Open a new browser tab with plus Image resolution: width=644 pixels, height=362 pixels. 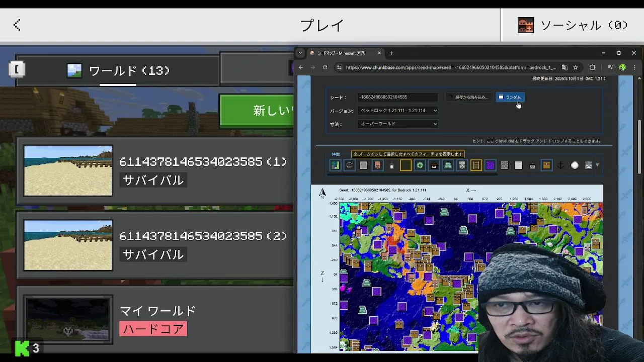[391, 53]
